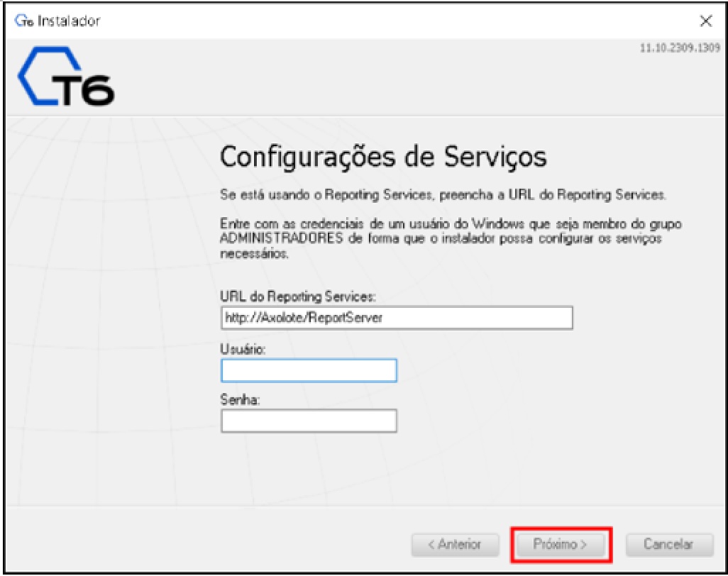
Task: Click into the Usuário input field
Action: click(309, 370)
